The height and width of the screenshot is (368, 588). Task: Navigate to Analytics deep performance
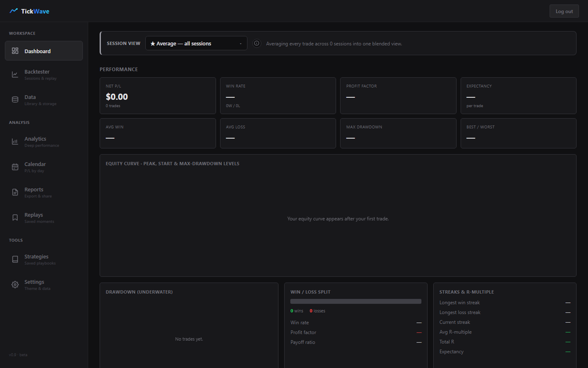pyautogui.click(x=44, y=142)
